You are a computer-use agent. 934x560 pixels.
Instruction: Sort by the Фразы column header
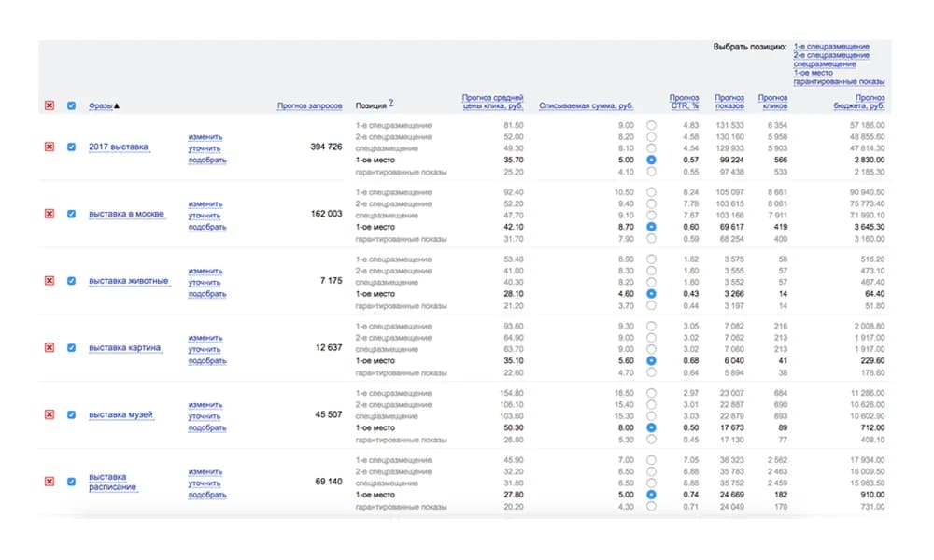coord(101,105)
